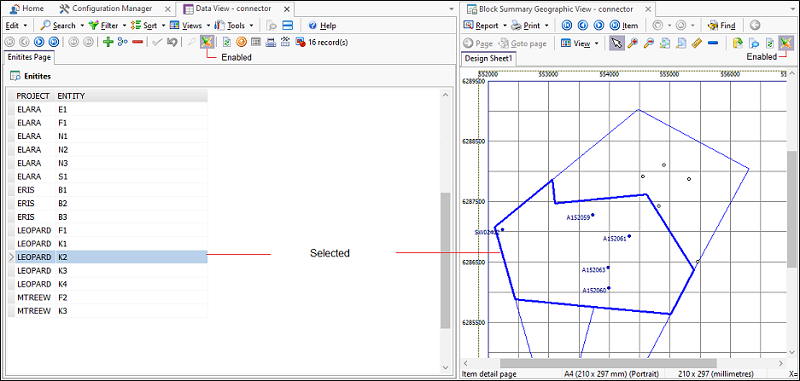
Task: Click the Report button
Action: pos(481,26)
